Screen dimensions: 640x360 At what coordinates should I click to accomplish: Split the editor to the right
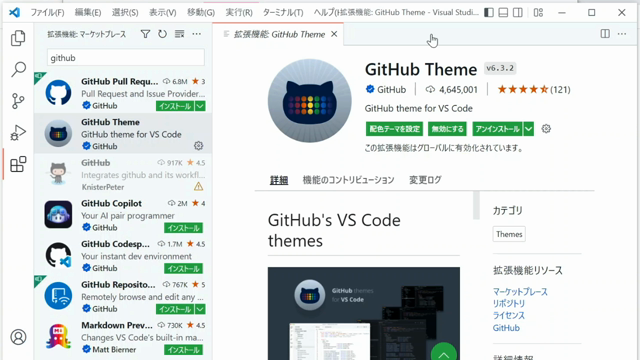(x=605, y=34)
